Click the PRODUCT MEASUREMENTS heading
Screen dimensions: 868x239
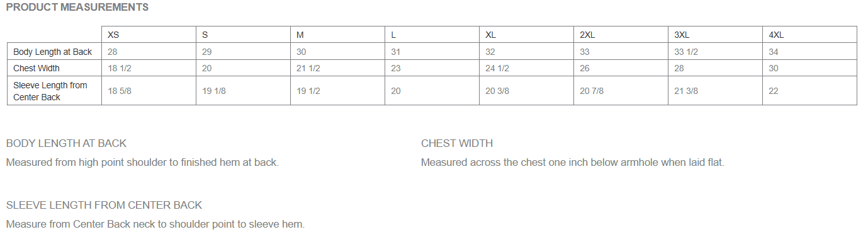tap(77, 8)
